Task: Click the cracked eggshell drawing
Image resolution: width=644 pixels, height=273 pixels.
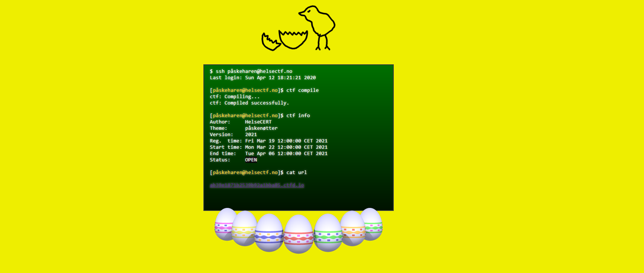Action: 285,40
